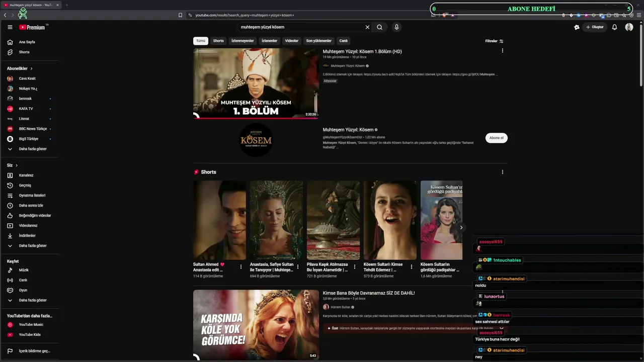Play the Anastasia, Safiye Sultan short
Viewport: 644px width, 362px height.
click(277, 220)
